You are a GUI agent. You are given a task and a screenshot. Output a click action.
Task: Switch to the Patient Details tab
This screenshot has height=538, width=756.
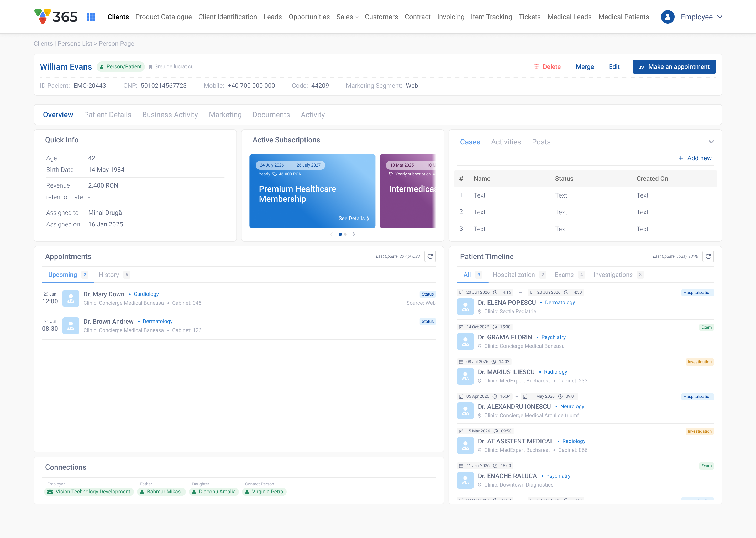pyautogui.click(x=108, y=115)
